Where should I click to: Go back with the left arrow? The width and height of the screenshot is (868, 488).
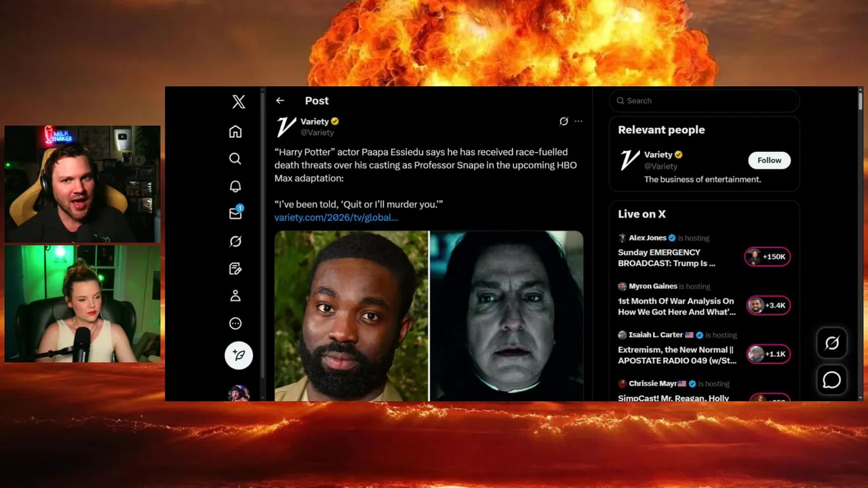280,100
